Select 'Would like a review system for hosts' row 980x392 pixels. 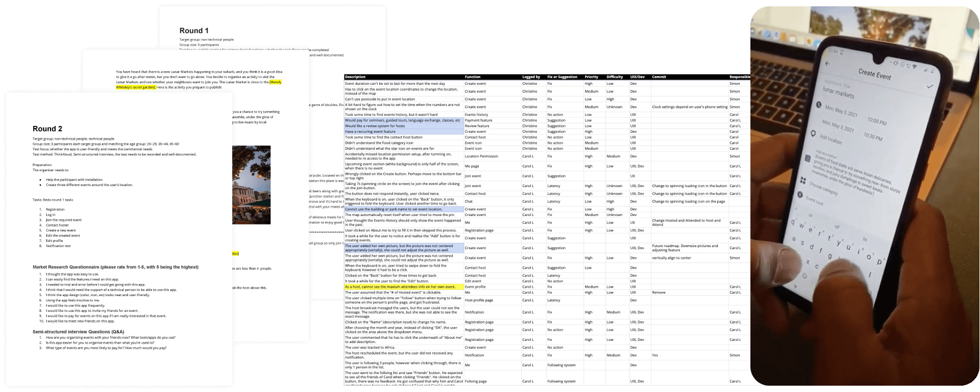(404, 126)
